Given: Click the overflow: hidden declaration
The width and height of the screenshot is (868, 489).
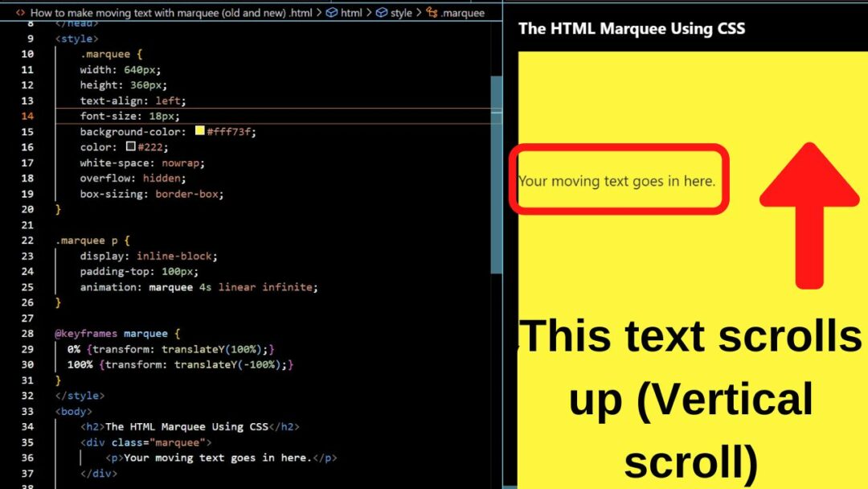Looking at the screenshot, I should (x=133, y=179).
